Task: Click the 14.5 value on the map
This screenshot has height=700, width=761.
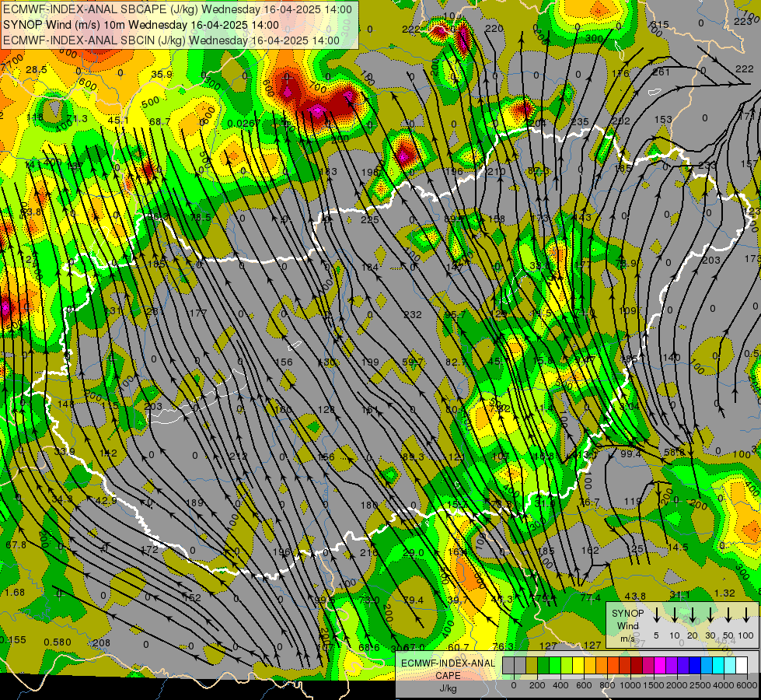Action: click(678, 548)
